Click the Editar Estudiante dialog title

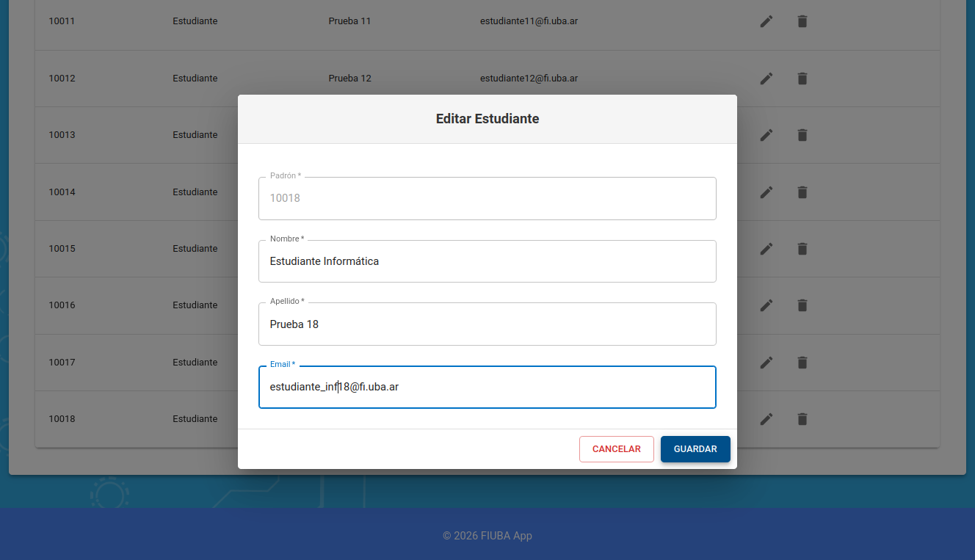(x=487, y=119)
